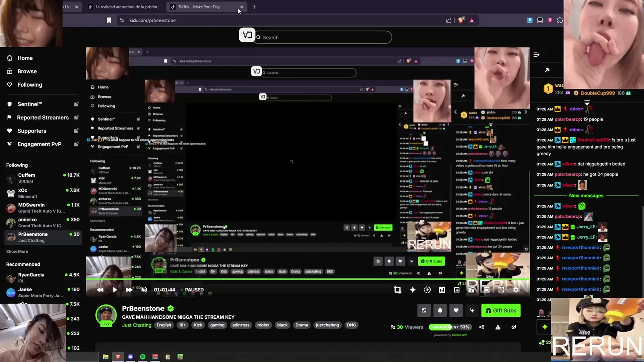This screenshot has height=362, width=644.
Task: Click the Kick search field
Action: pyautogui.click(x=323, y=37)
